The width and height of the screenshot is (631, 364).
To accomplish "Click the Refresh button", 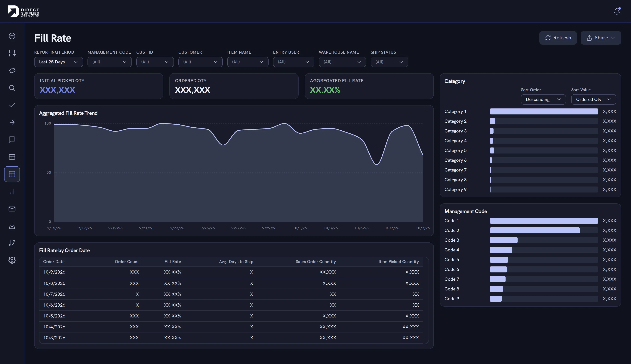I will pos(558,38).
